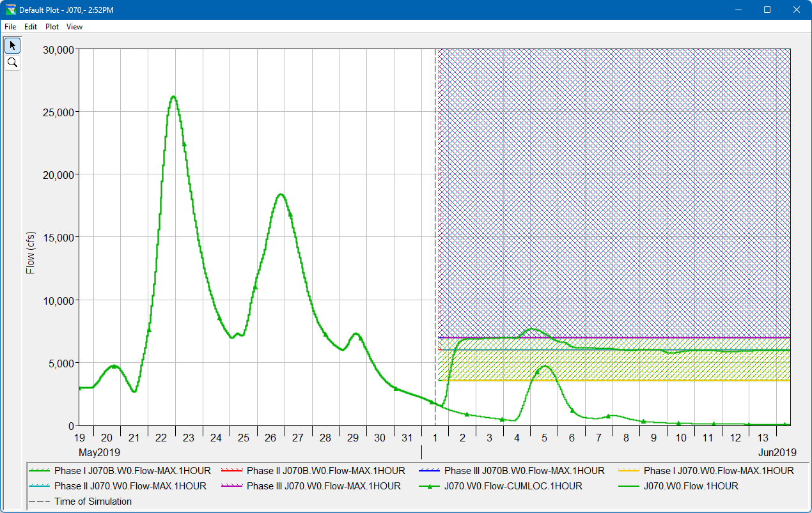Click the Phase III J070.W0.Flow-MAX.1HOUR legend entry
812x513 pixels.
(311, 486)
